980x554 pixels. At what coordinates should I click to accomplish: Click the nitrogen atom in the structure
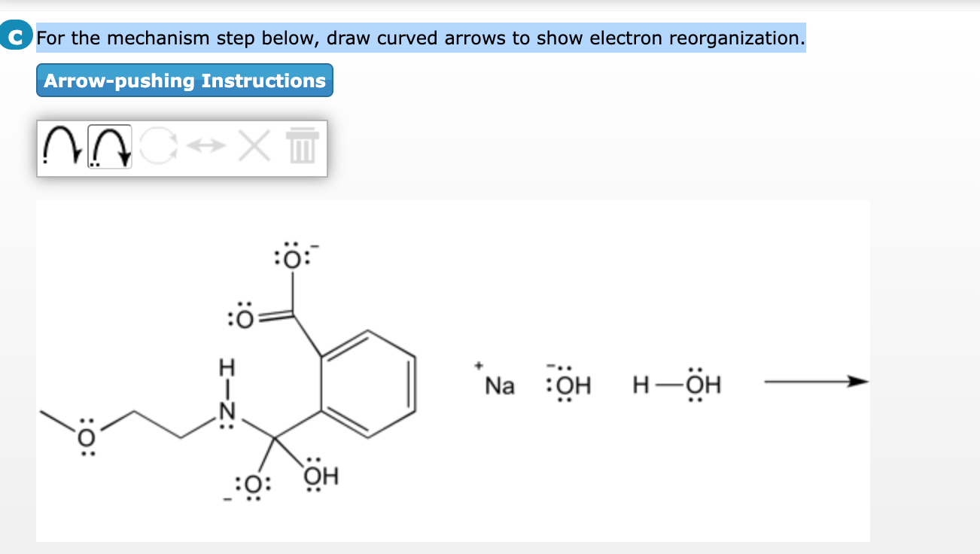tap(226, 409)
